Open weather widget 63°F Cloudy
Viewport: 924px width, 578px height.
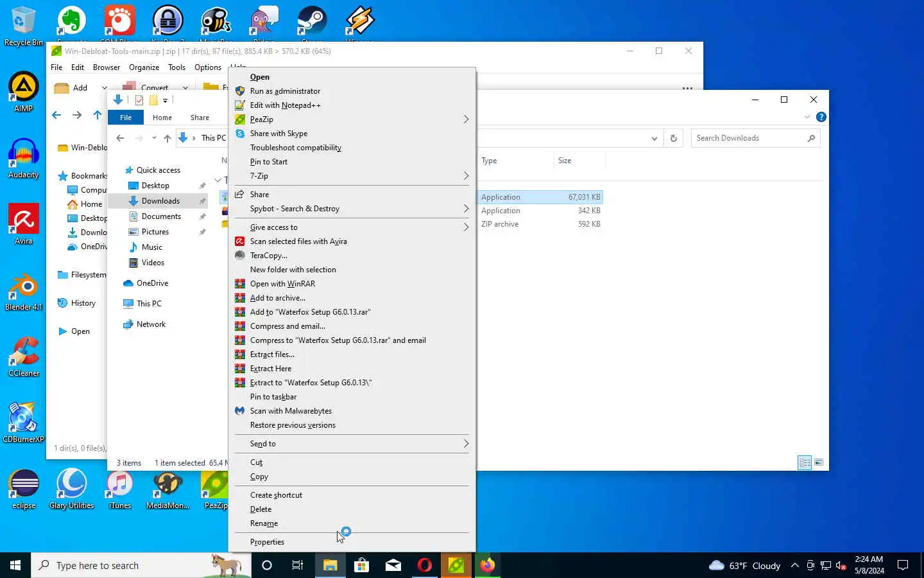tap(744, 566)
